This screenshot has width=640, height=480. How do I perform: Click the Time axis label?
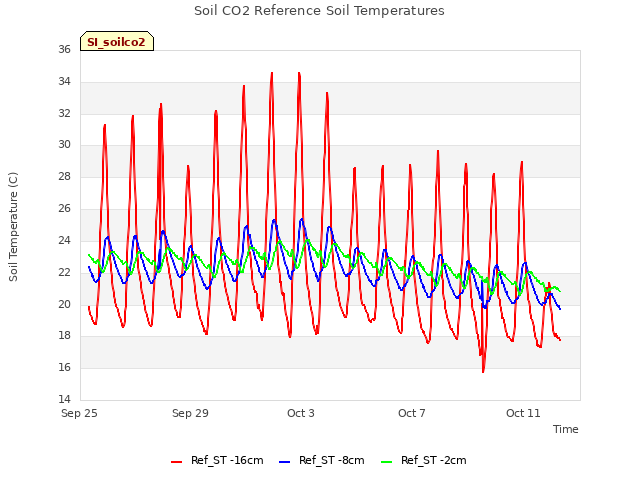(x=565, y=429)
